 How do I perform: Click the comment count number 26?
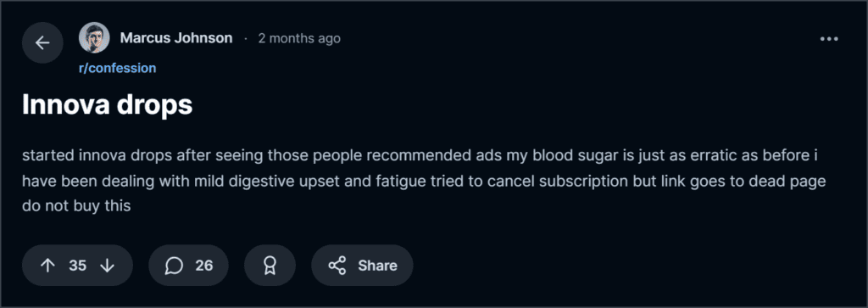pyautogui.click(x=204, y=266)
